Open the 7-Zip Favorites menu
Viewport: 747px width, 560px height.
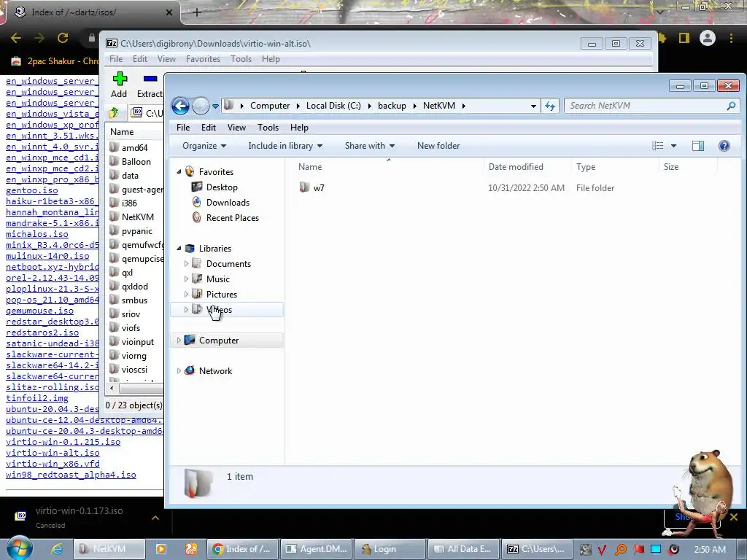tap(203, 59)
